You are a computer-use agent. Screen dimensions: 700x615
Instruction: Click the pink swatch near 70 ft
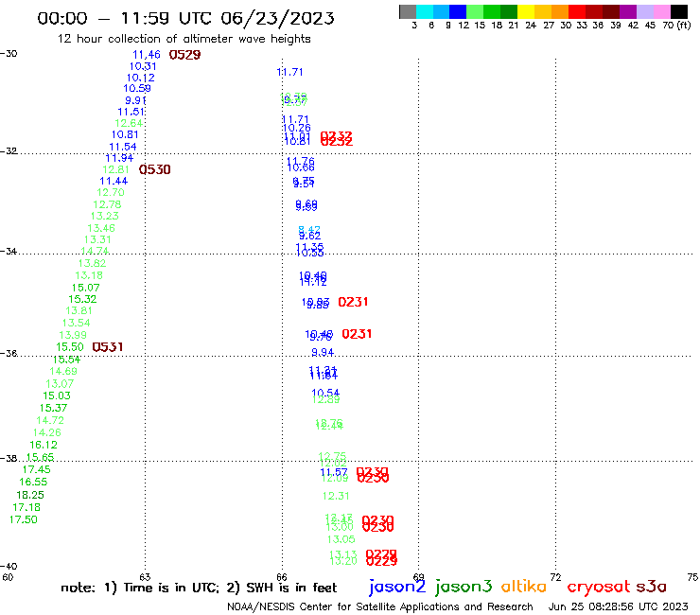click(x=661, y=11)
